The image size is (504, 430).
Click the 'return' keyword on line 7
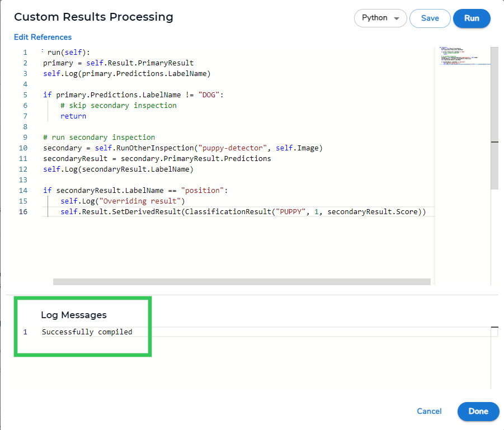[73, 116]
